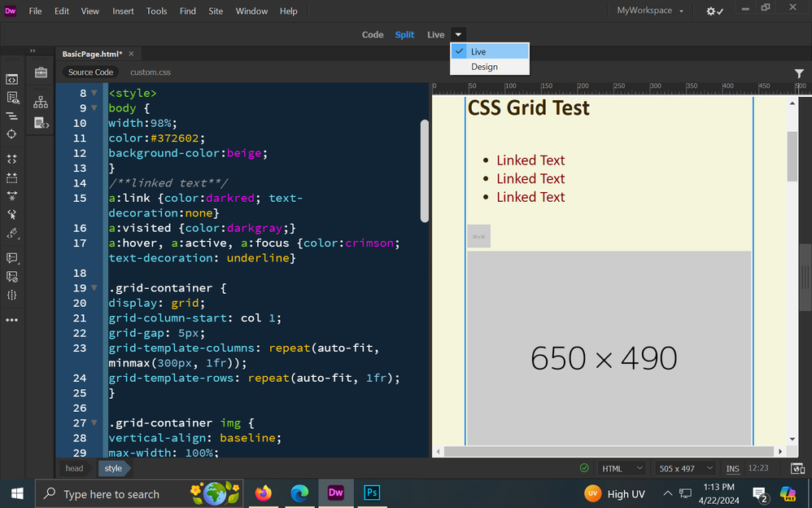
Task: Click the Select Parent Tag icon
Action: click(11, 196)
